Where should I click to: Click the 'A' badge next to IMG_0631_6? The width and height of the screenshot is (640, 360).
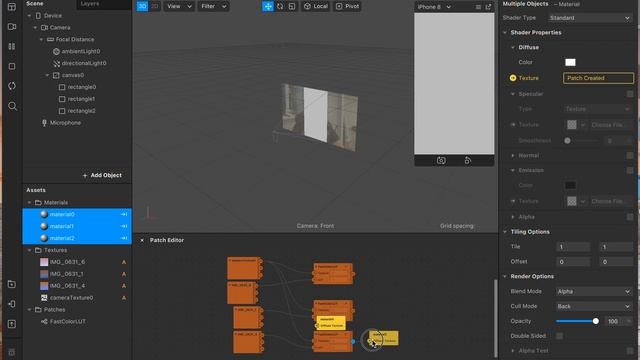coord(124,262)
